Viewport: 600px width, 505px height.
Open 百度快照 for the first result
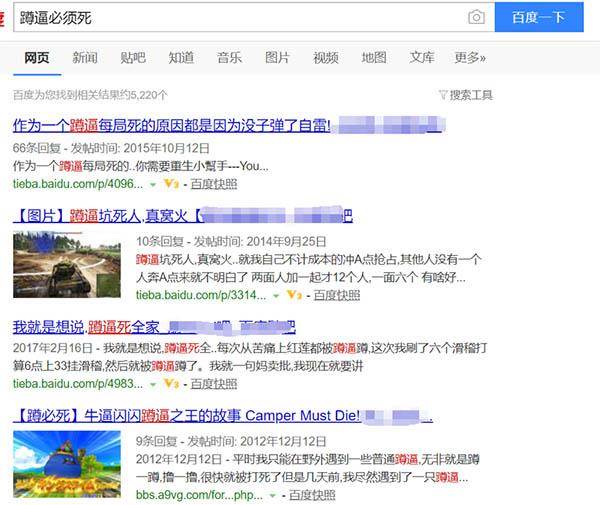coord(212,184)
